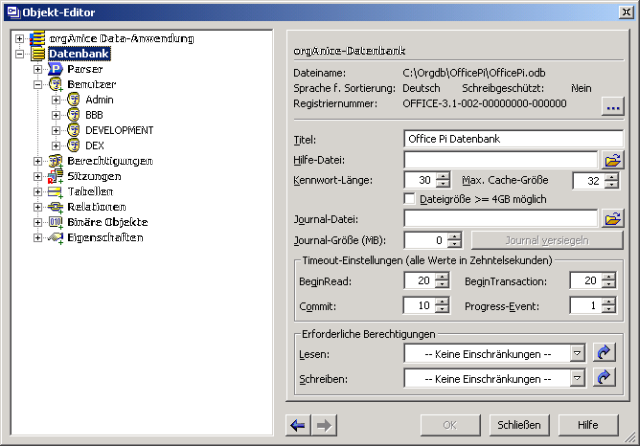Expand the Sitzungen node

[x=38, y=176]
